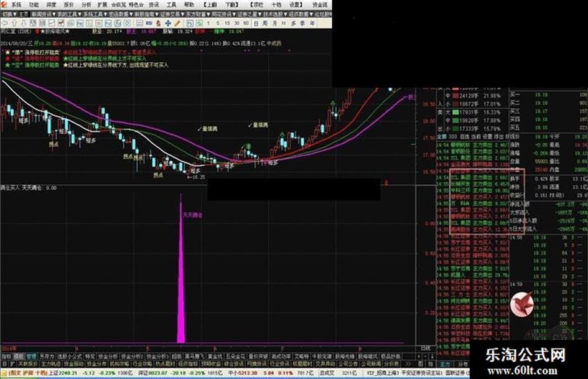Select monthly '月' K-line period

(274, 23)
